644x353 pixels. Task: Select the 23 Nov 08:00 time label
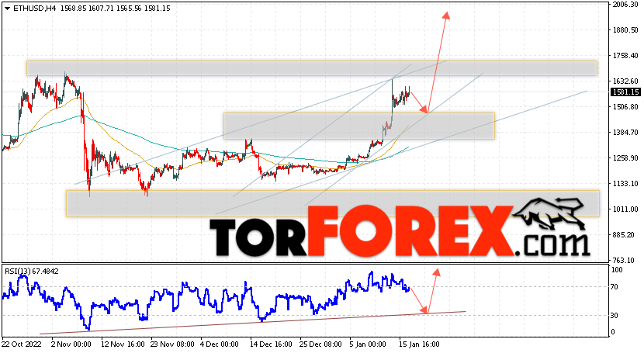pyautogui.click(x=173, y=344)
